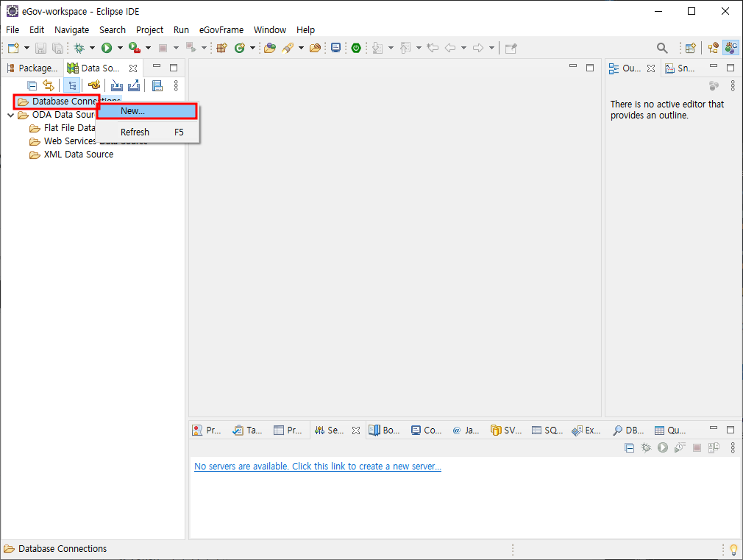743x560 pixels.
Task: Collapse the ODA Data Sources tree node
Action: [11, 116]
